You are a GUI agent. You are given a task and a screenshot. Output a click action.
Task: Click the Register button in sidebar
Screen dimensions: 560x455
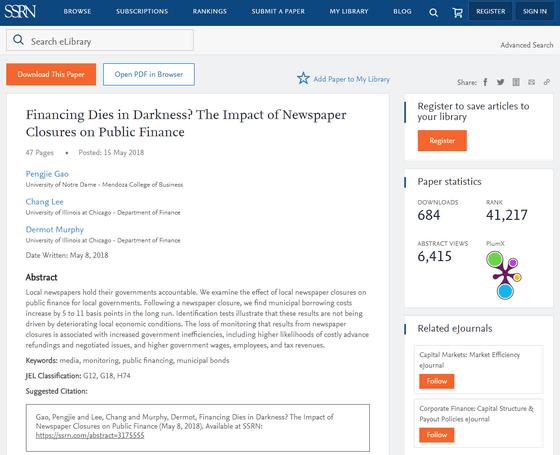[442, 140]
